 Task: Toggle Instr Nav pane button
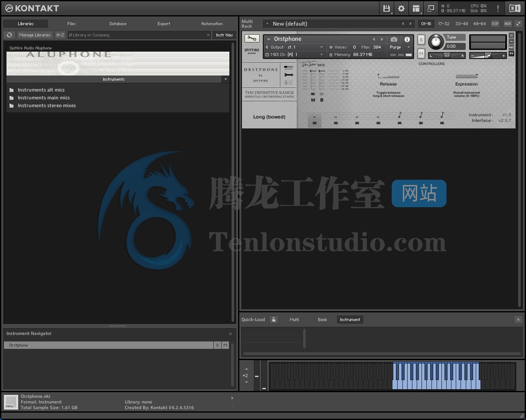[224, 35]
